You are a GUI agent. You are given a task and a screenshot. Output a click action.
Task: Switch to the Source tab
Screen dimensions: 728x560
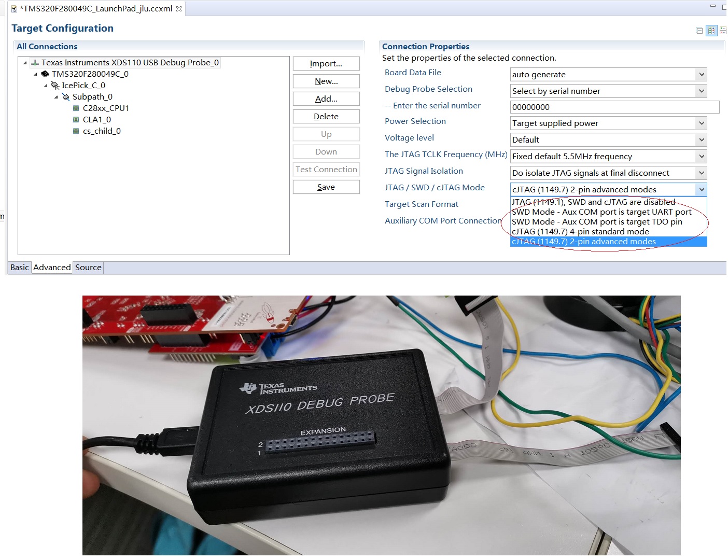[x=88, y=268]
